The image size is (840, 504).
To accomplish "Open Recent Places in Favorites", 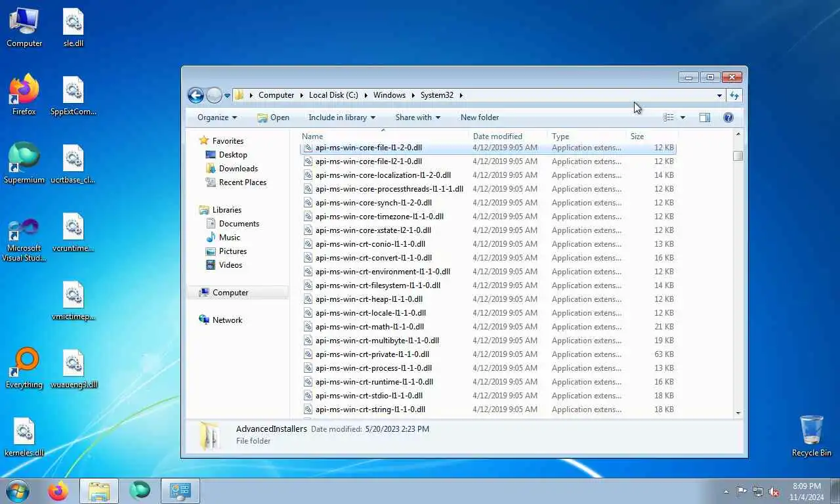I will [x=242, y=182].
